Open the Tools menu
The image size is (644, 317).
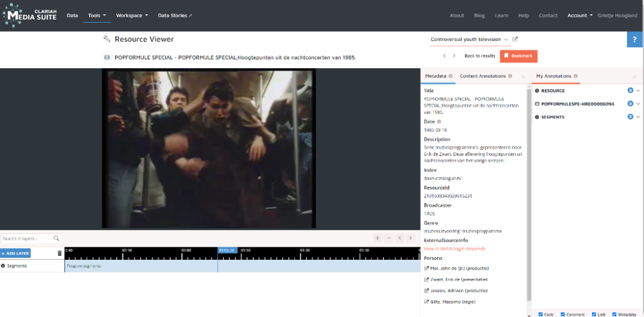coord(97,15)
